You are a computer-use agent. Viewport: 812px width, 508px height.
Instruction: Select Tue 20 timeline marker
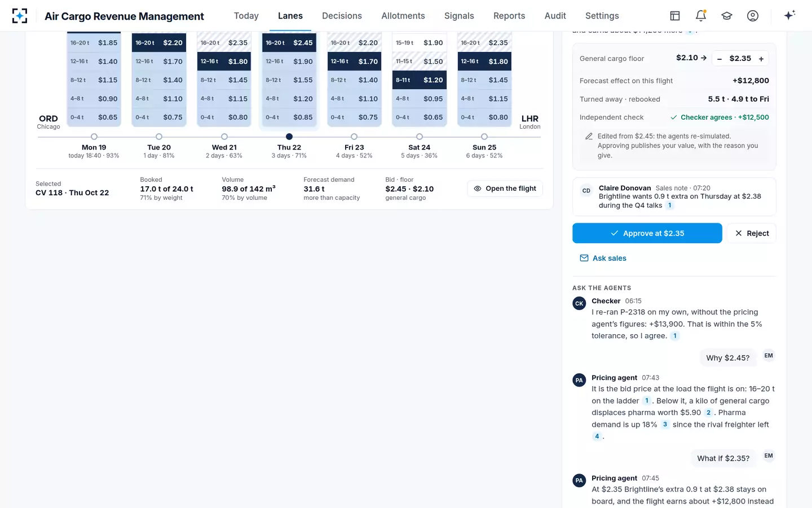159,137
